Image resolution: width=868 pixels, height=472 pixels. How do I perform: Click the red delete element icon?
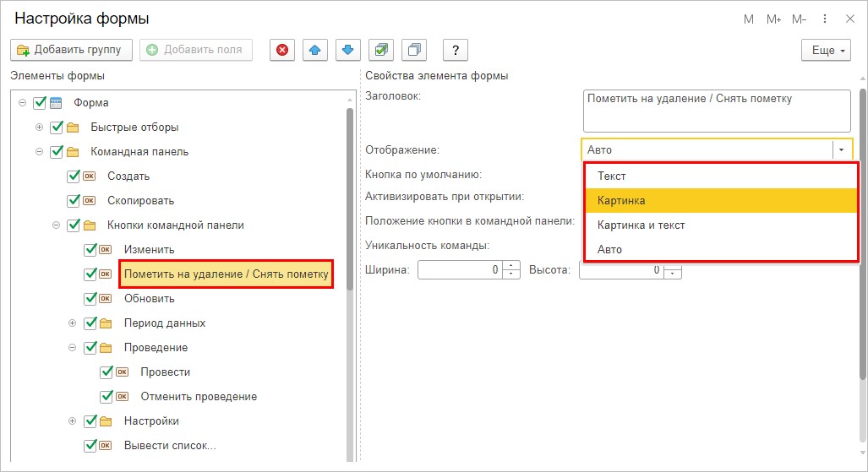tap(282, 50)
